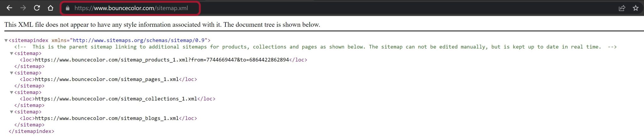Screen dimensions: 644x140
Task: Click the browser forward arrow
Action: [23, 8]
